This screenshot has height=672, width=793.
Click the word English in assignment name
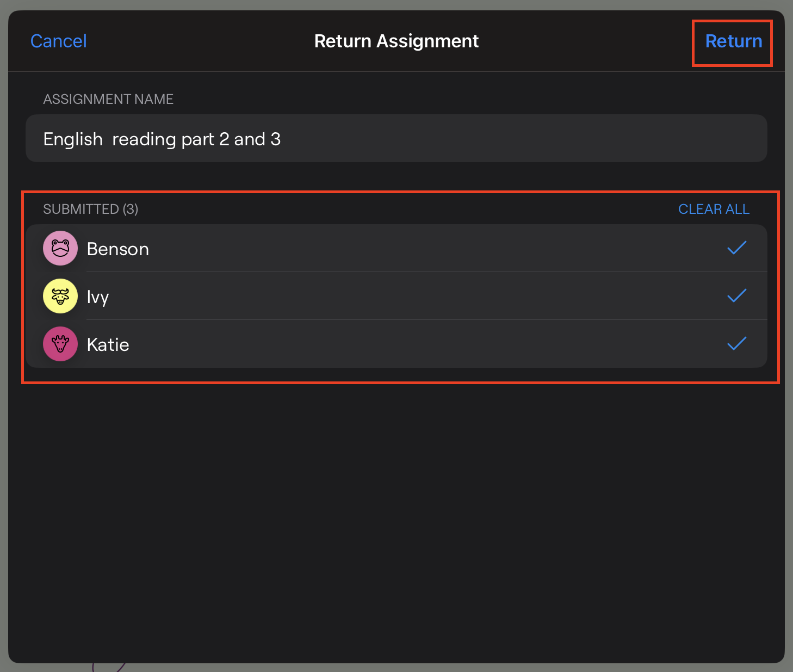click(x=73, y=139)
